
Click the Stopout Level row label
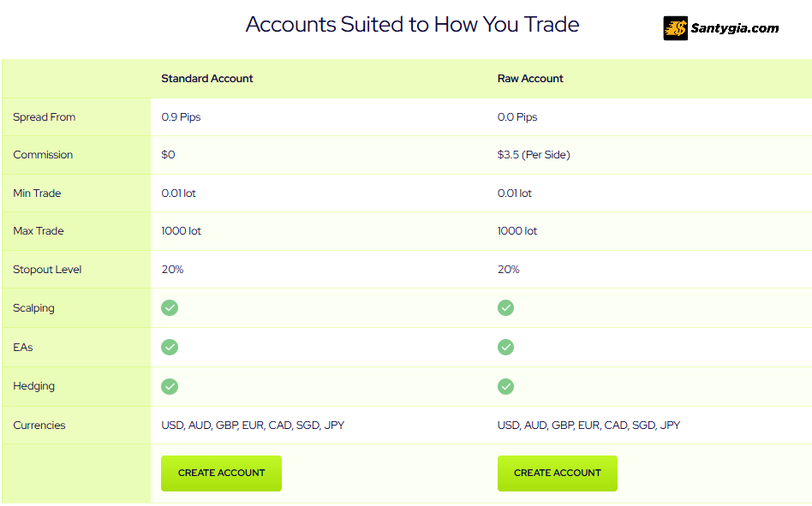[x=47, y=270]
